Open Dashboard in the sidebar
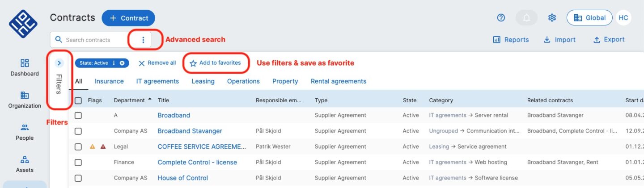Viewport: 644px width, 188px height. click(x=25, y=67)
